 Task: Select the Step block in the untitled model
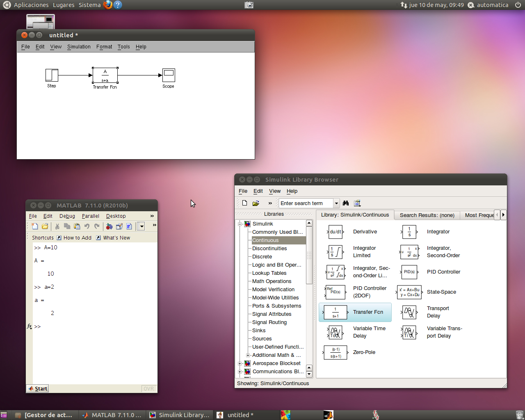pos(52,75)
